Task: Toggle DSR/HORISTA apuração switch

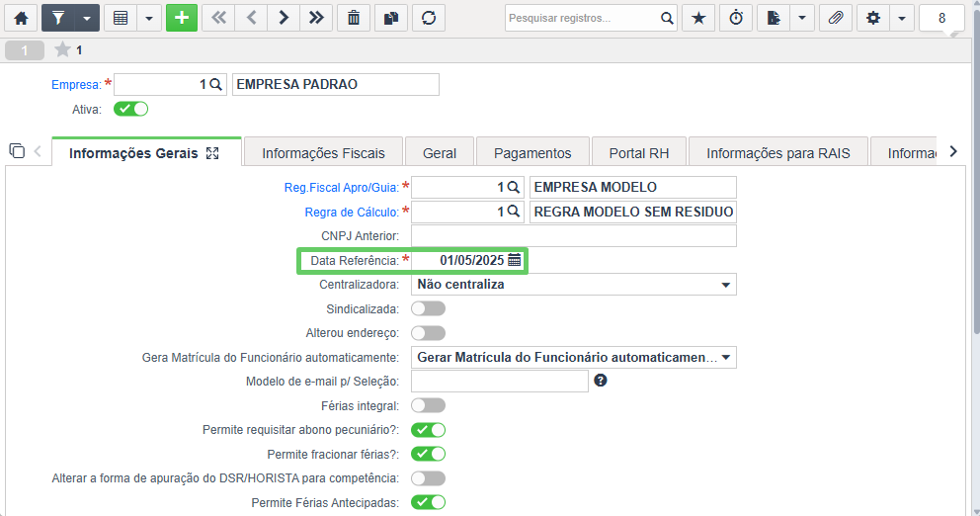Action: 428,478
